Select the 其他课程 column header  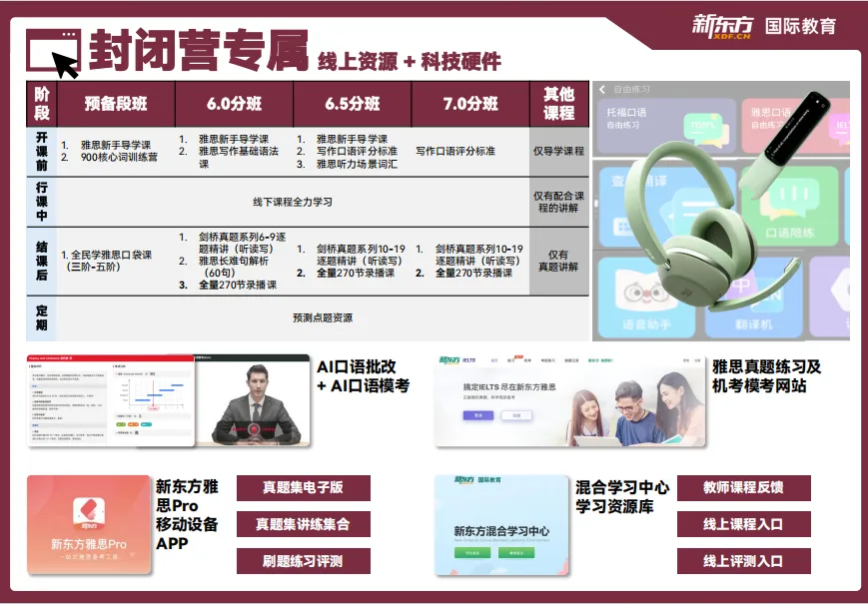click(559, 104)
